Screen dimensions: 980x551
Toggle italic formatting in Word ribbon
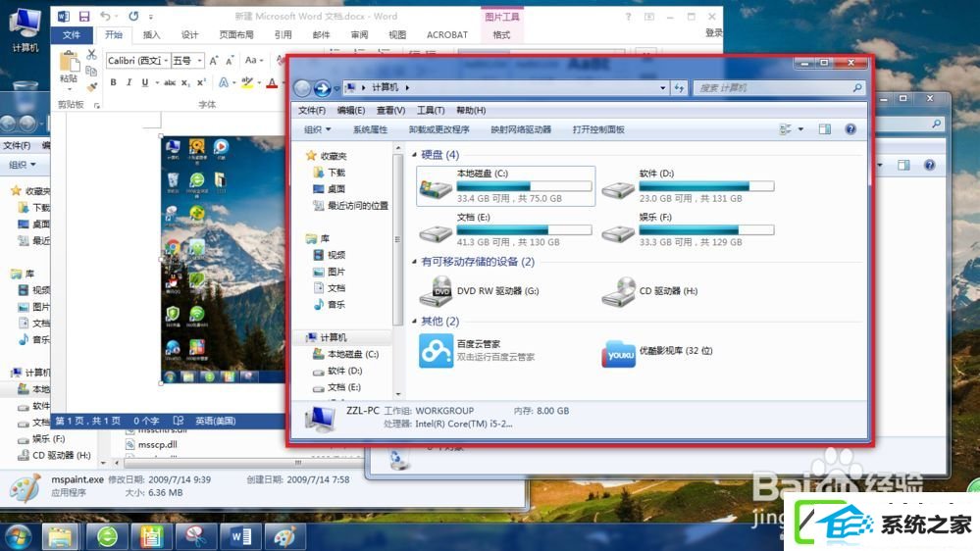pos(129,82)
